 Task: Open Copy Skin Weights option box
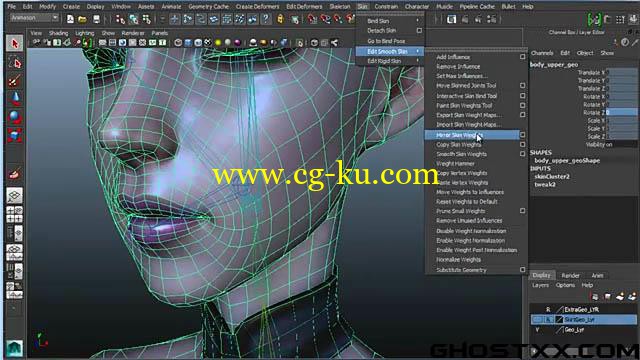(522, 144)
